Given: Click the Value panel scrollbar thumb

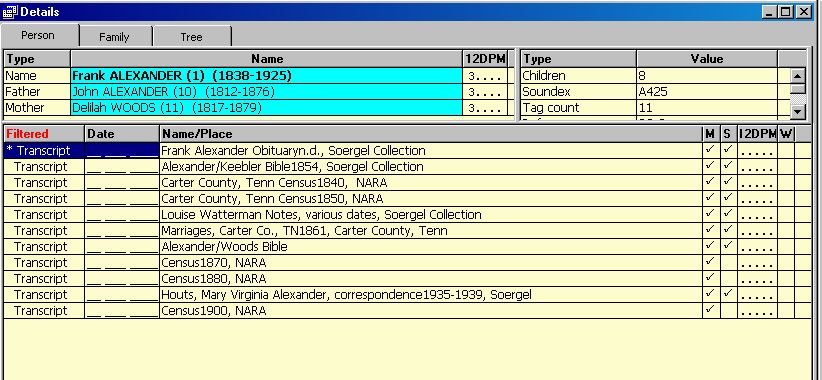Looking at the screenshot, I should click(x=797, y=89).
